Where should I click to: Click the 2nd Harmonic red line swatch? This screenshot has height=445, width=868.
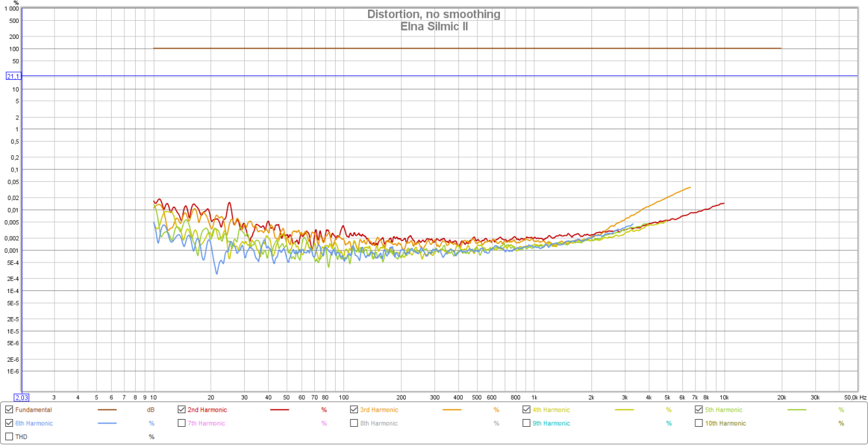(279, 410)
